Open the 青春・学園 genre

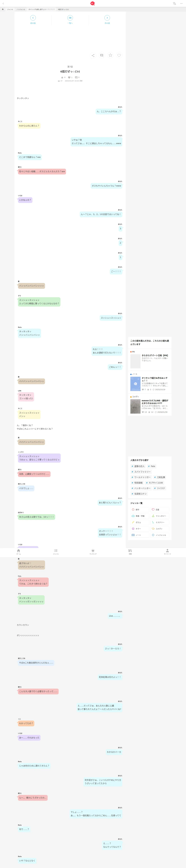click(x=140, y=516)
